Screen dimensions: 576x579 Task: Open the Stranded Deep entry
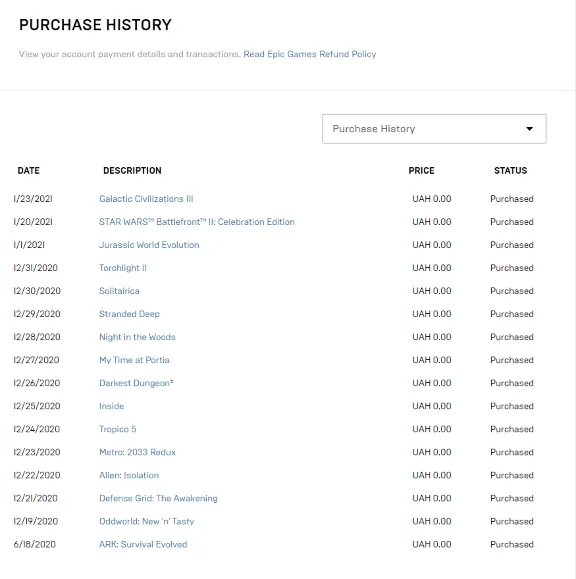(129, 314)
